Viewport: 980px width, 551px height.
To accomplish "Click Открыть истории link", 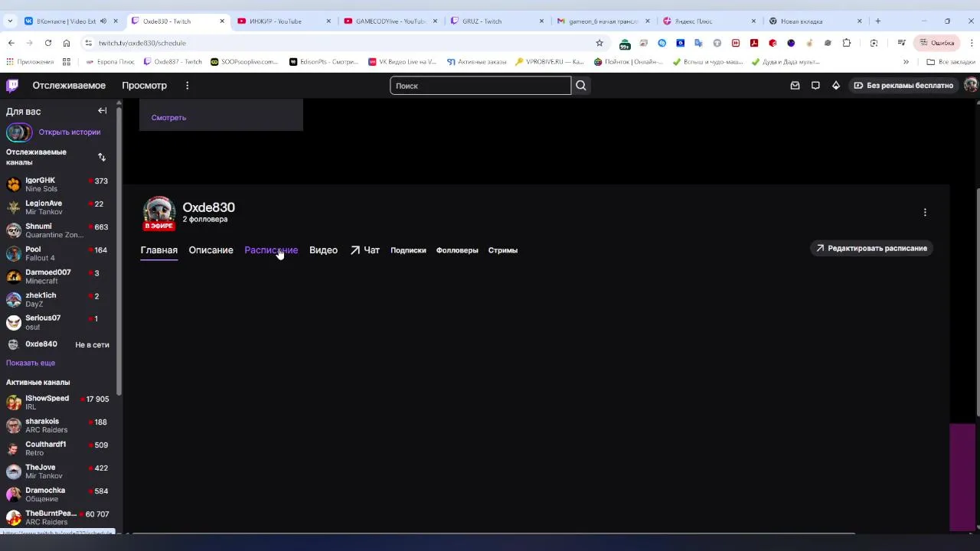I will 70,132.
